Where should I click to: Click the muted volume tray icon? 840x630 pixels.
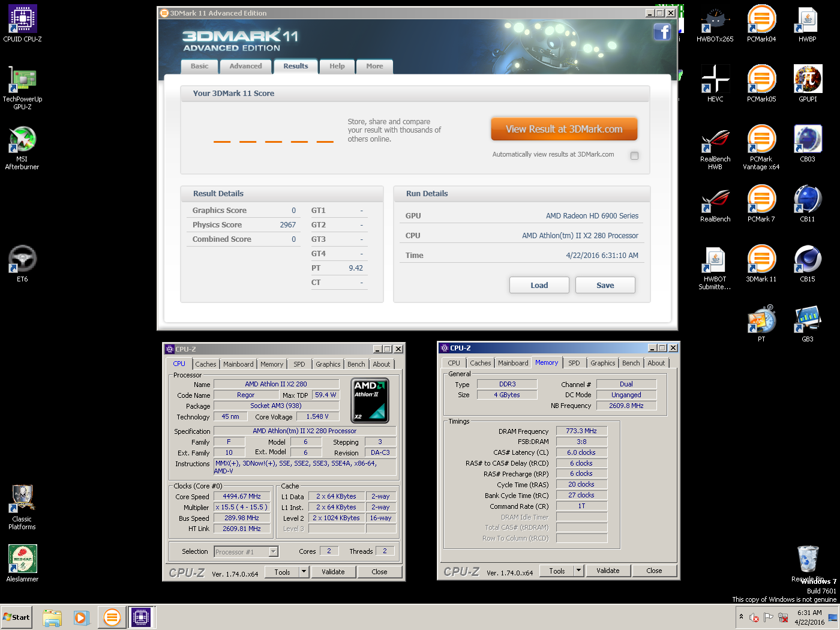pos(754,617)
